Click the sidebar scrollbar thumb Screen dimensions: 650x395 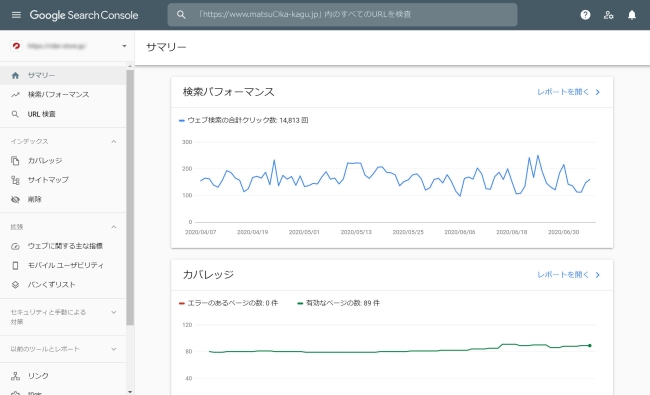pos(130,197)
